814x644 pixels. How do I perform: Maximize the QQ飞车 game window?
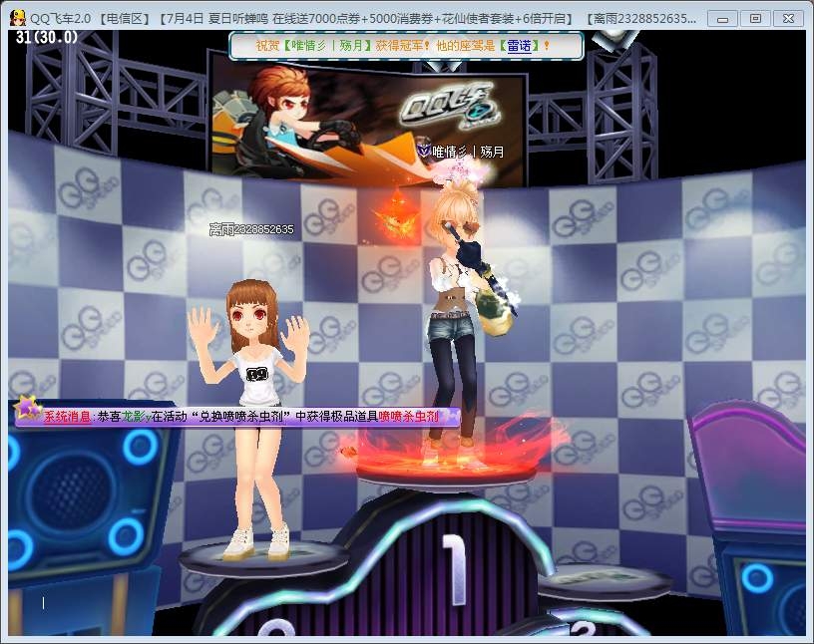click(x=755, y=19)
